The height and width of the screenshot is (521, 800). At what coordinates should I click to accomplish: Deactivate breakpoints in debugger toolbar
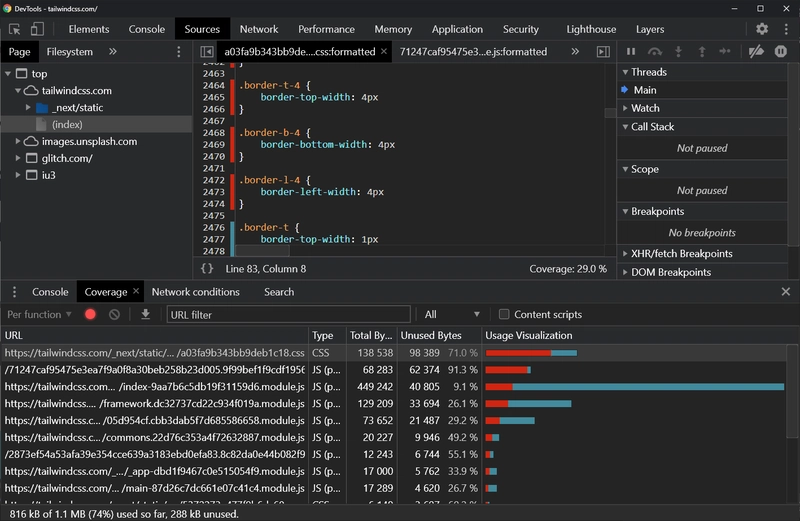(756, 51)
